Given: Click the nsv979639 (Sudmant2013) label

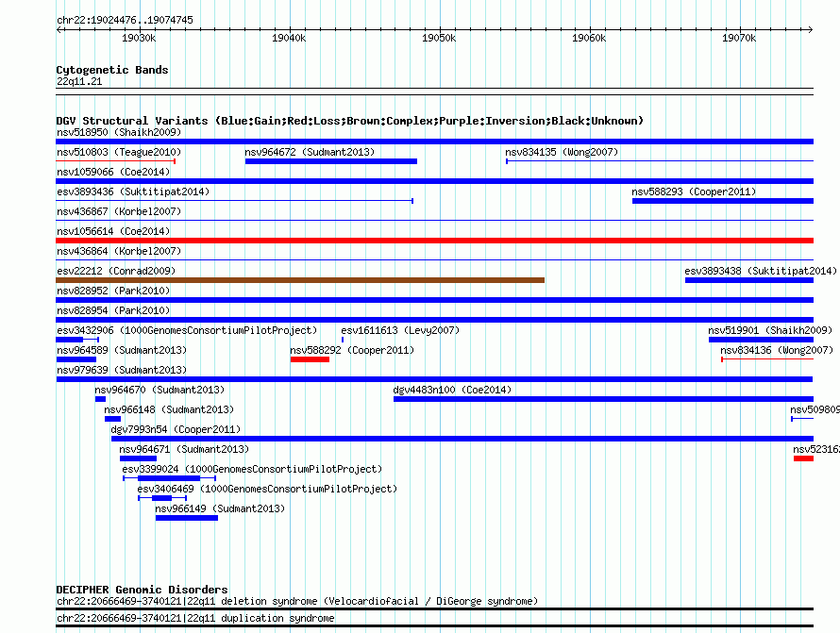Looking at the screenshot, I should pos(122,370).
